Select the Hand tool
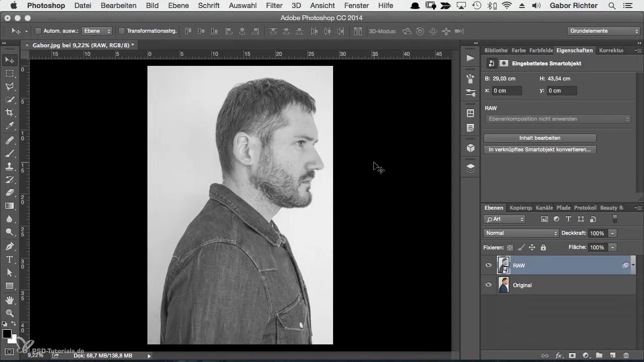The height and width of the screenshot is (362, 644). click(x=10, y=300)
